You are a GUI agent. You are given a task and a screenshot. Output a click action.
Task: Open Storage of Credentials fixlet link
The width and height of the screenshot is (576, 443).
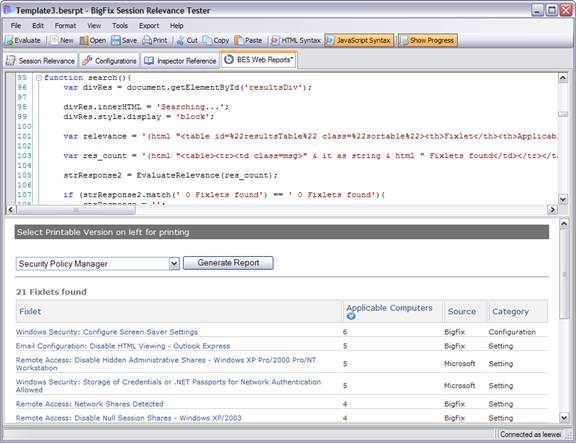(x=168, y=386)
